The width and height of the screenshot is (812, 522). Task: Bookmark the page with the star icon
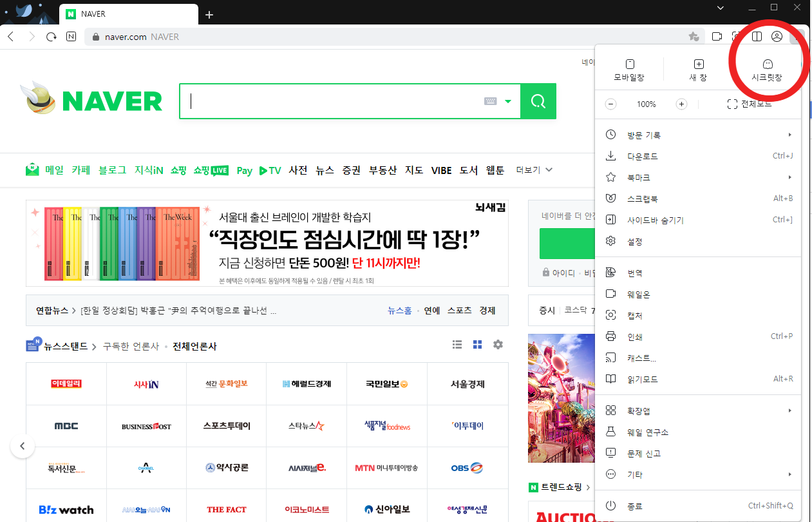[x=694, y=37]
